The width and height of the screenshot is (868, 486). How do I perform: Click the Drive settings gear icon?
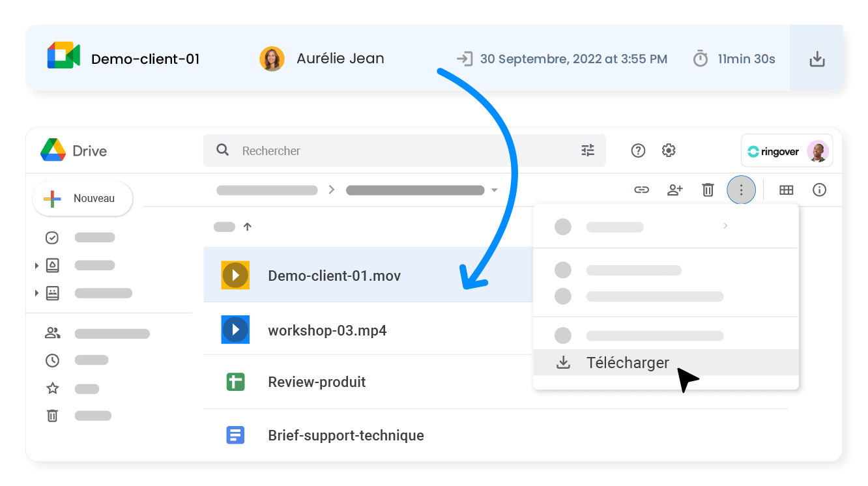coord(669,150)
